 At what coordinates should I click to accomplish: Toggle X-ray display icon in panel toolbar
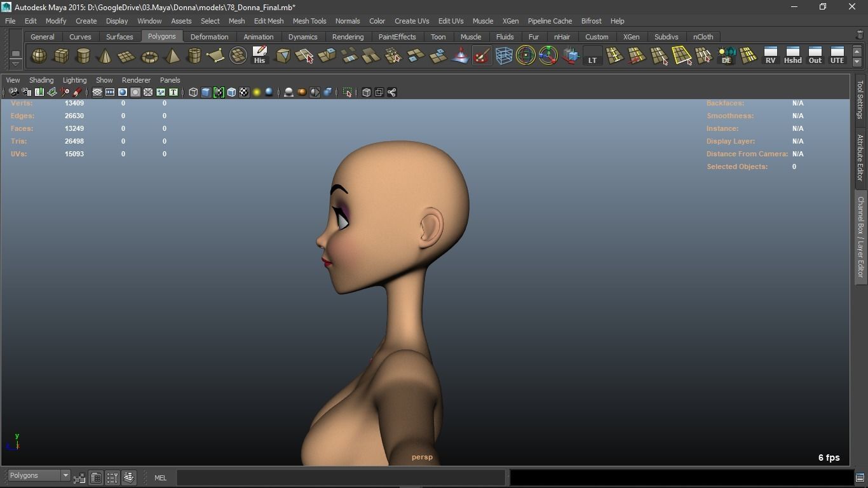pyautogui.click(x=367, y=92)
